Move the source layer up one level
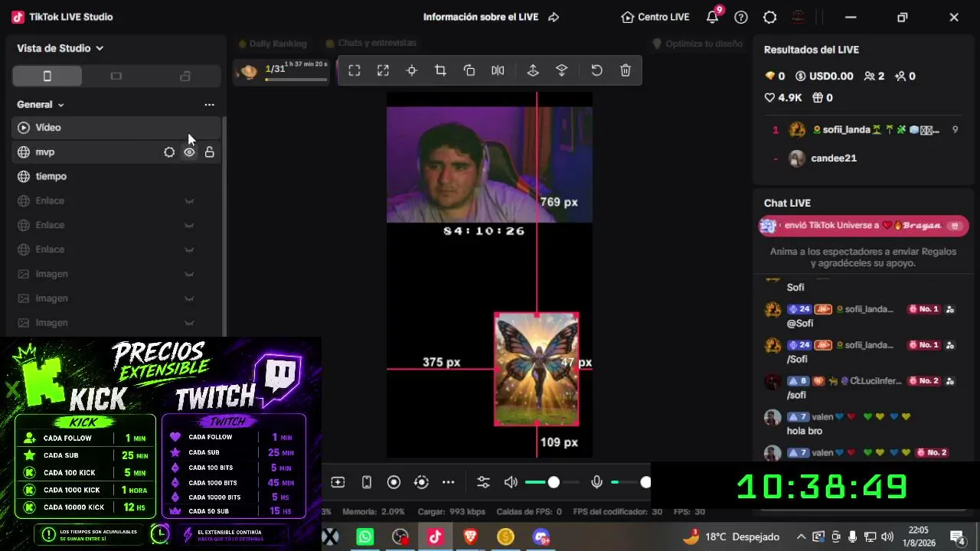 pos(533,70)
